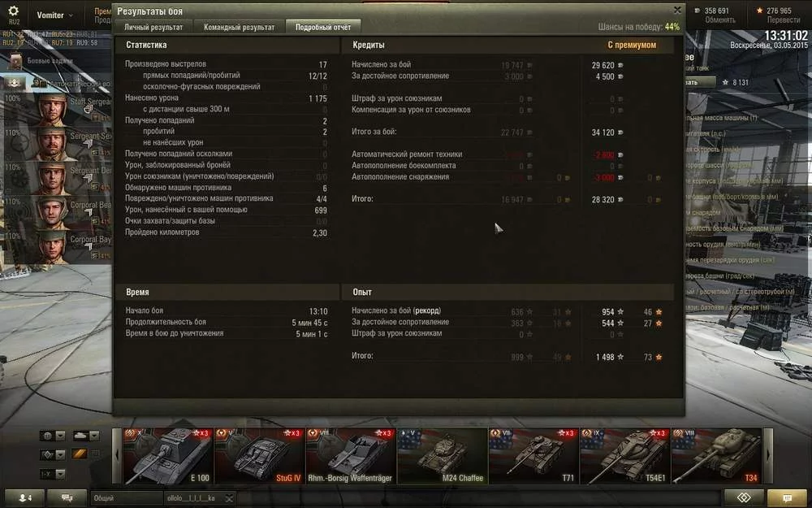The image size is (812, 508).
Task: Toggle the elite vehicles filter stripe icon
Action: click(x=80, y=454)
